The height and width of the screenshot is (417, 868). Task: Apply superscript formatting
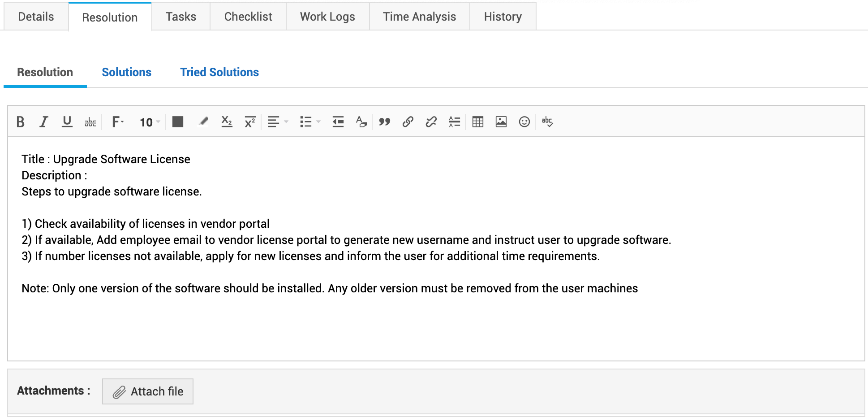pyautogui.click(x=250, y=122)
